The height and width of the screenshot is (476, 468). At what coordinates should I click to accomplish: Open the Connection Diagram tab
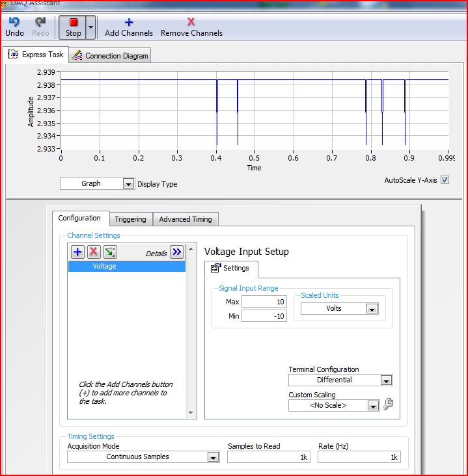click(110, 56)
